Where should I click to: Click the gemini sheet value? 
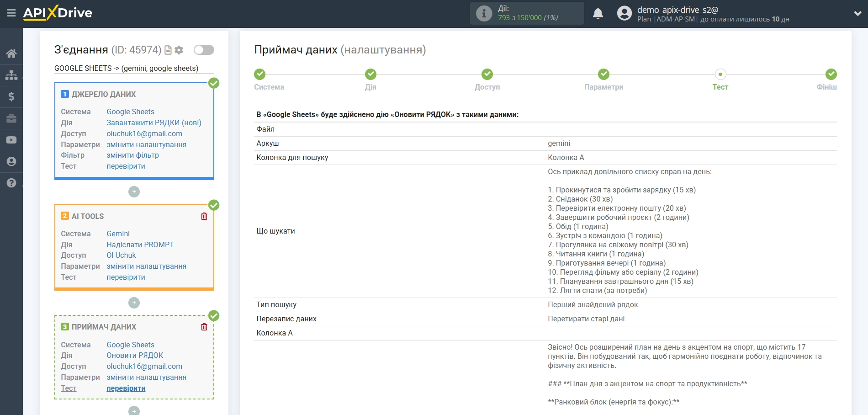coord(559,143)
